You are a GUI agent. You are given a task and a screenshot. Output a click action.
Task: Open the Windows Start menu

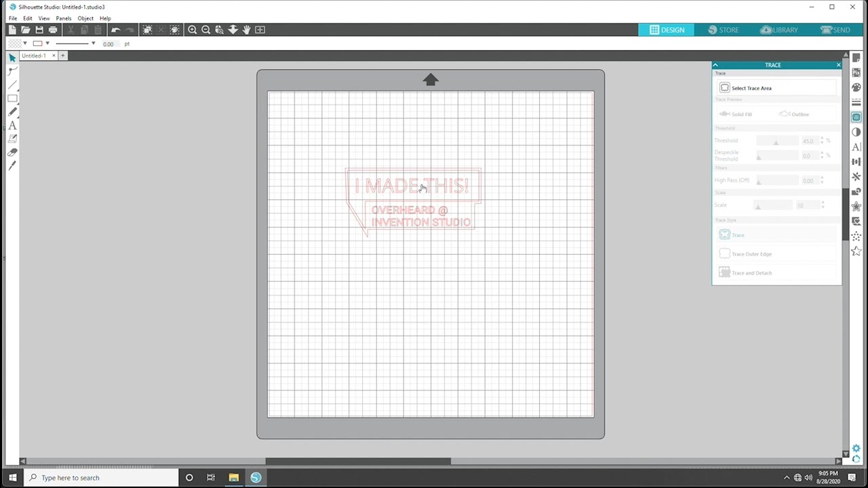12,478
